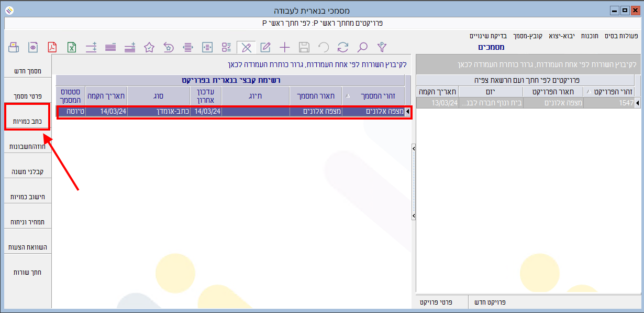Image resolution: width=644 pixels, height=313 pixels.
Task: Click the floppy-disk save icon
Action: (x=304, y=47)
